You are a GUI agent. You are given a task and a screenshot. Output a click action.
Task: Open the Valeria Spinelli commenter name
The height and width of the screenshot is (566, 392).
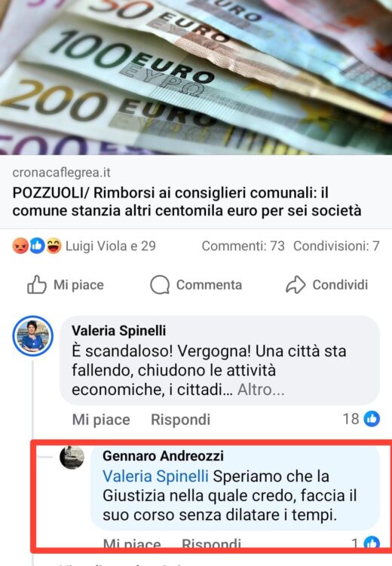pyautogui.click(x=119, y=330)
